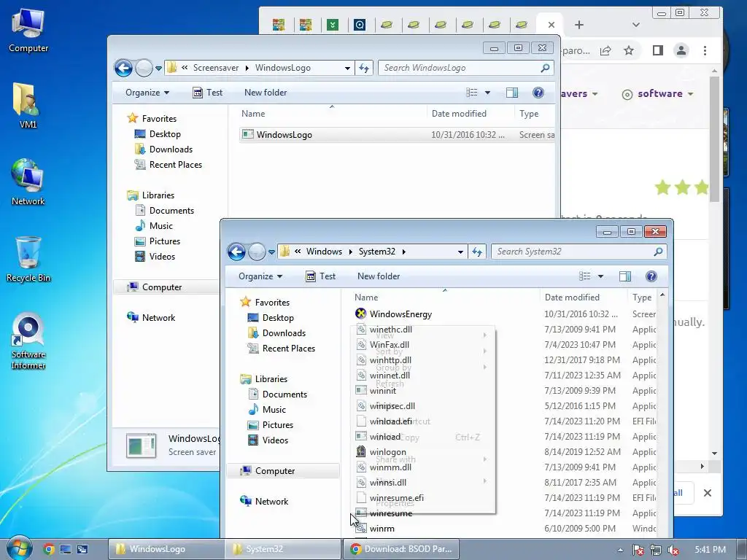Sort WindowsLogo list by Name column
Viewport: 747px width, 560px height.
point(253,113)
